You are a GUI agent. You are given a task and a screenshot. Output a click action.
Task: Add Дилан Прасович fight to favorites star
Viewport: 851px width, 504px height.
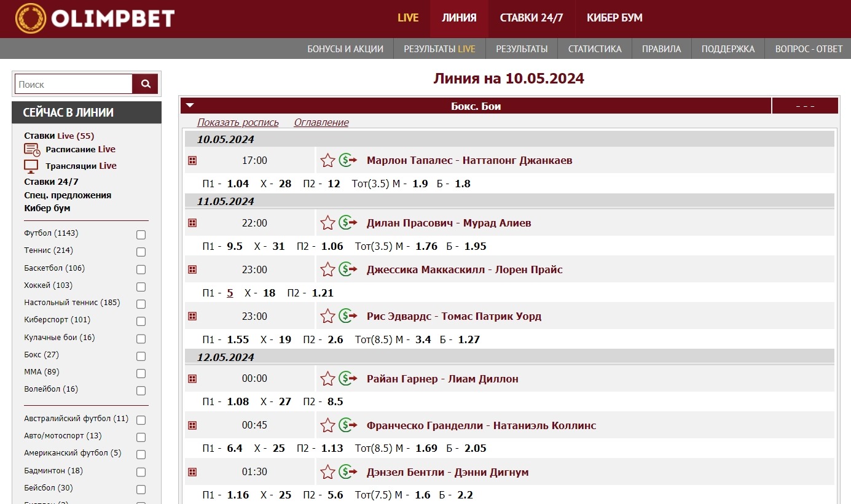(x=327, y=223)
